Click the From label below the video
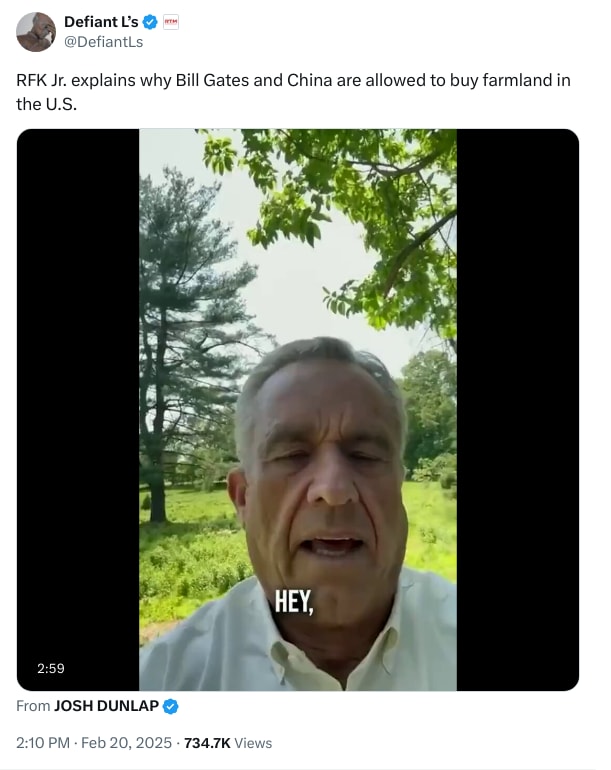The height and width of the screenshot is (770, 611). click(33, 706)
